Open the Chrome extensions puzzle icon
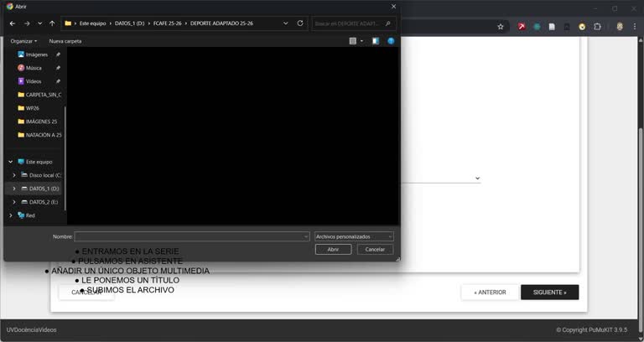 pyautogui.click(x=597, y=27)
